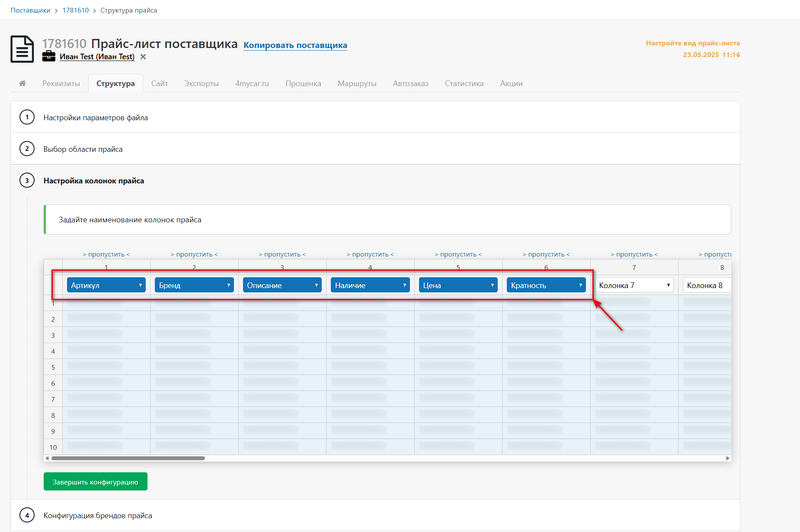Go to 1781610 breadcrumb link
The image size is (800, 532).
click(x=76, y=10)
